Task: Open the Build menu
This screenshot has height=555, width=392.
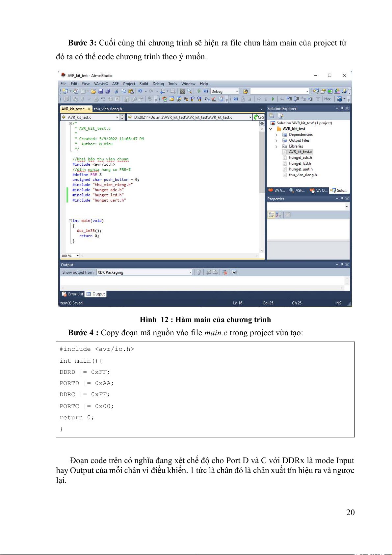Action: (x=144, y=84)
